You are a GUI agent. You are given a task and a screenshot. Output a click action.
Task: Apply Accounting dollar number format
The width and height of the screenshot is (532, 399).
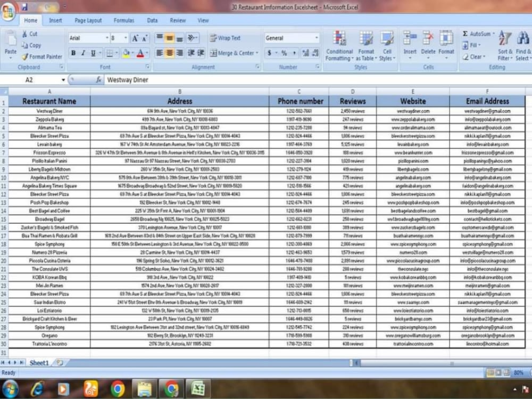pyautogui.click(x=269, y=53)
